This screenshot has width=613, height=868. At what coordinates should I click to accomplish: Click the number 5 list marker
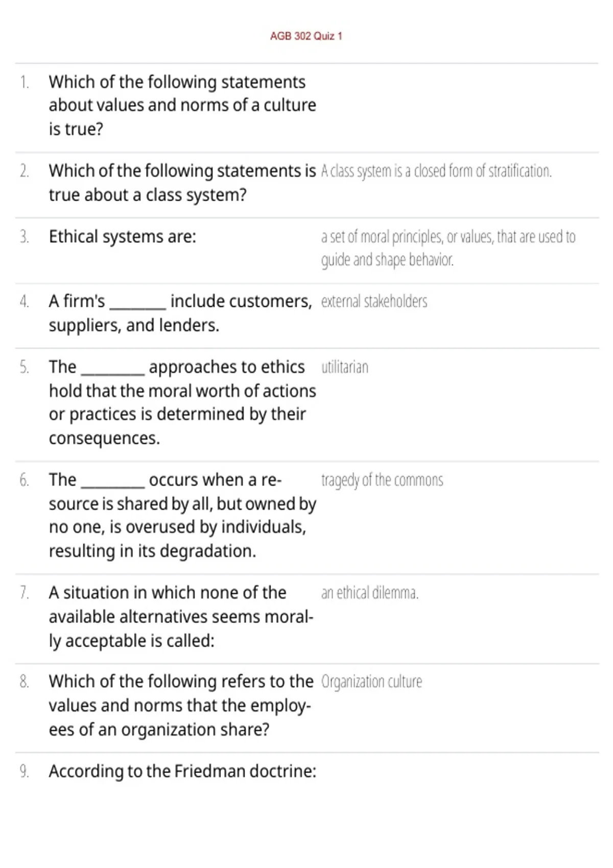[24, 367]
